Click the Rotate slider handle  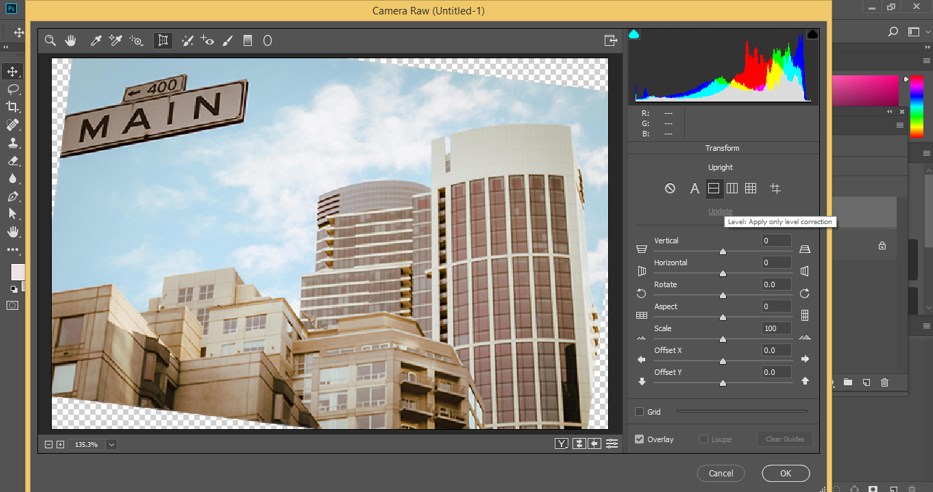click(x=723, y=297)
